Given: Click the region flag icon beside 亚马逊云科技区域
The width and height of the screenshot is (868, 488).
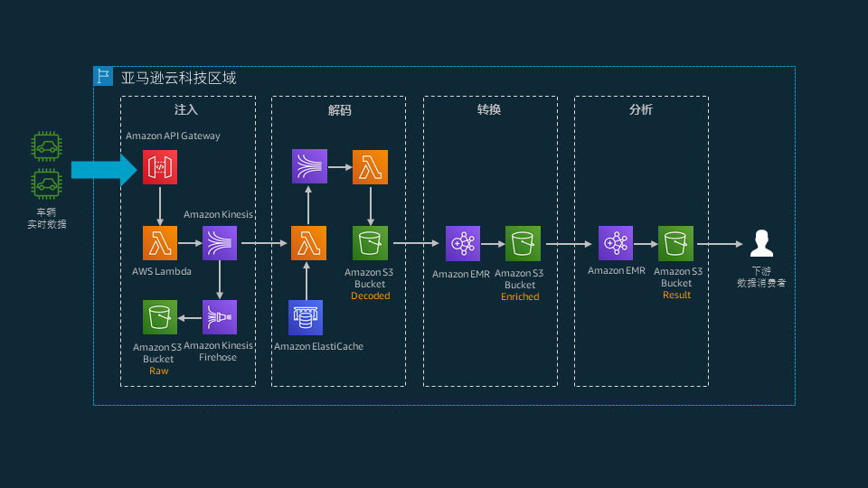Looking at the screenshot, I should pyautogui.click(x=103, y=77).
